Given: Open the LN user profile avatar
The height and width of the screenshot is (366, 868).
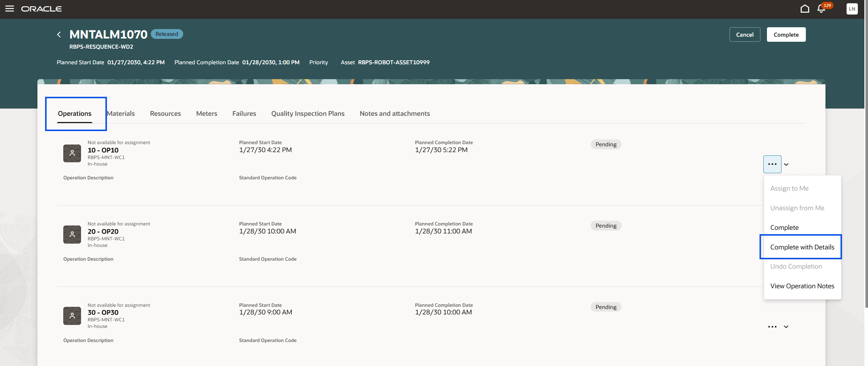Looking at the screenshot, I should point(852,9).
